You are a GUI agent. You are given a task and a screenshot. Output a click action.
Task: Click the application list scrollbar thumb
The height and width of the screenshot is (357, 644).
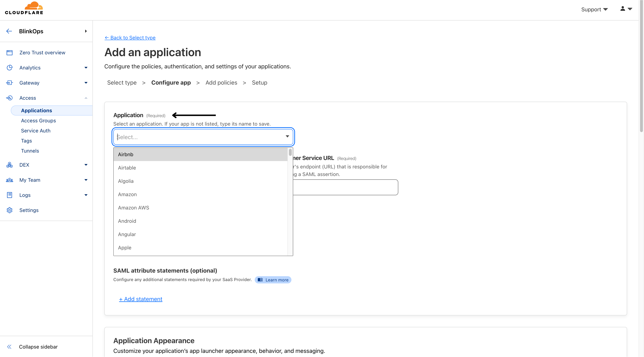pos(290,152)
